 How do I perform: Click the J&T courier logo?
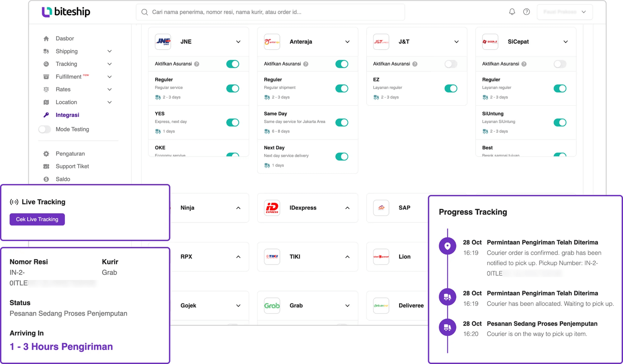[381, 42]
